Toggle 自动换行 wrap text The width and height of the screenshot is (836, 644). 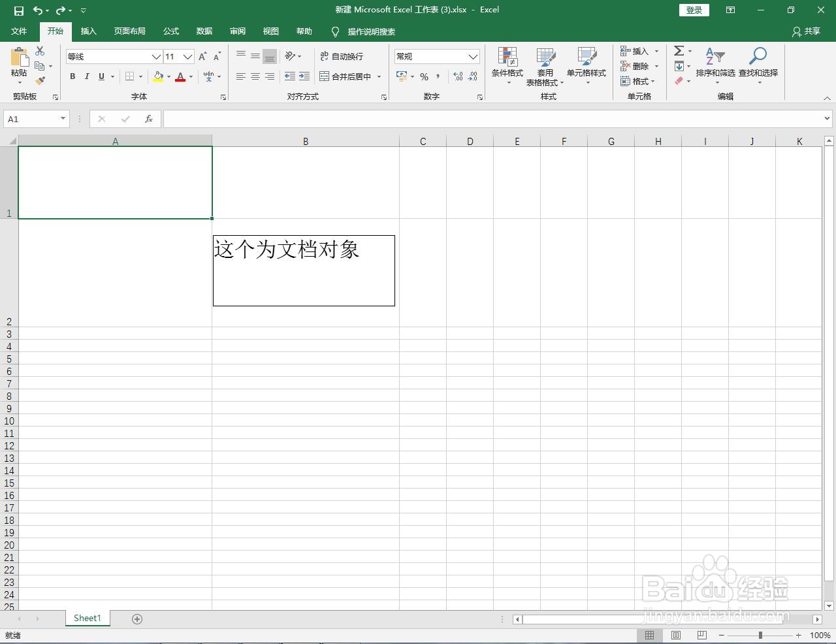click(x=342, y=56)
